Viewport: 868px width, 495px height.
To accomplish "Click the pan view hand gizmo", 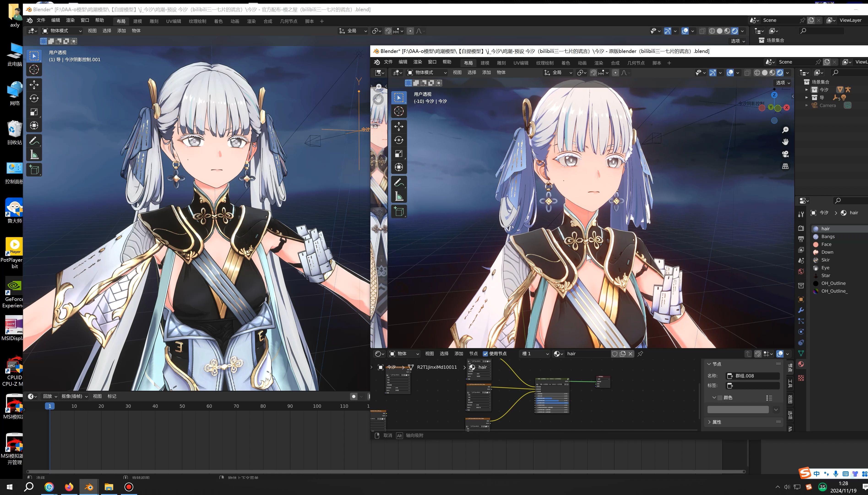I will 785,142.
